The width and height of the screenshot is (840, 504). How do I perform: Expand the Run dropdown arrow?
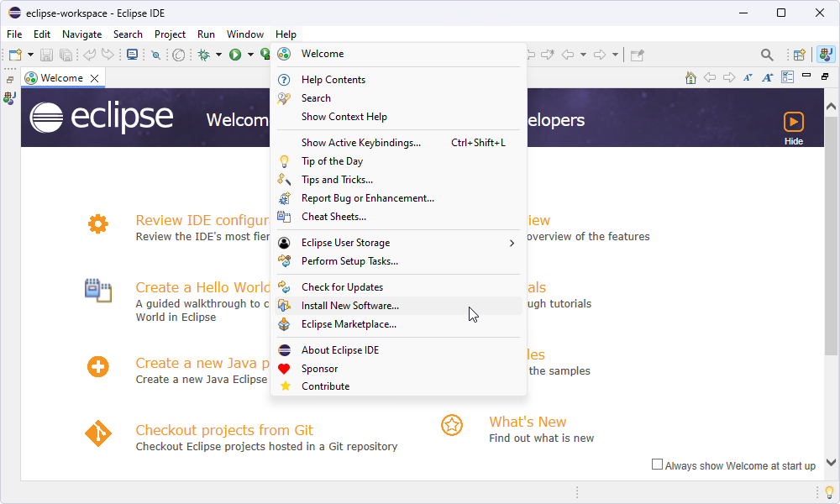point(250,55)
